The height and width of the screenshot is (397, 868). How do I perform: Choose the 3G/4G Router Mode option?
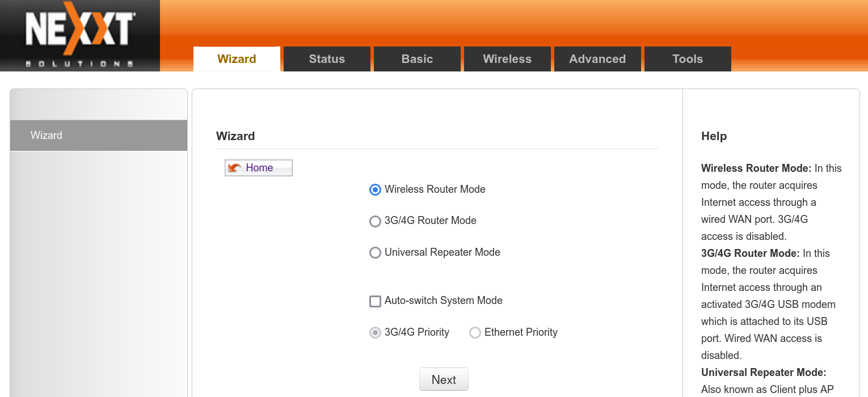tap(375, 221)
